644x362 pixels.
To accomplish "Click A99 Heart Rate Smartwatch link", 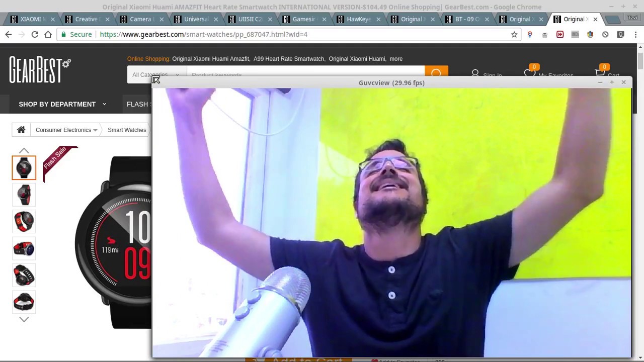I will coord(289,59).
